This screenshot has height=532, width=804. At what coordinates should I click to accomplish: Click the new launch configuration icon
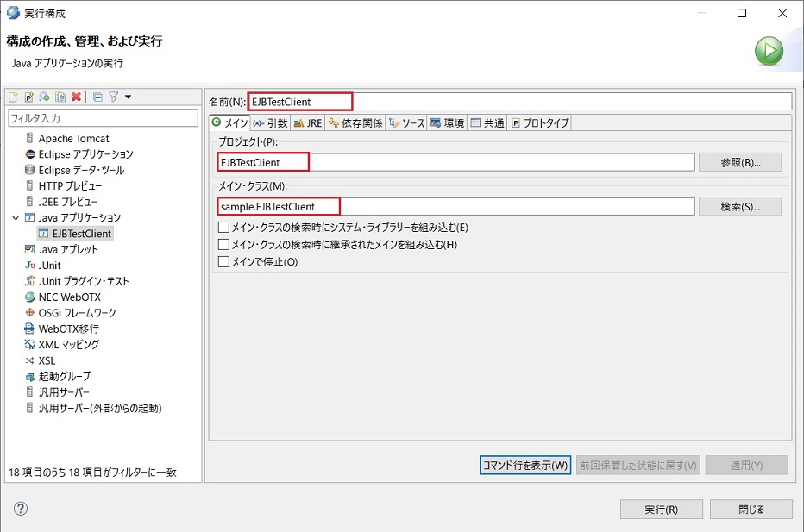coord(13,97)
